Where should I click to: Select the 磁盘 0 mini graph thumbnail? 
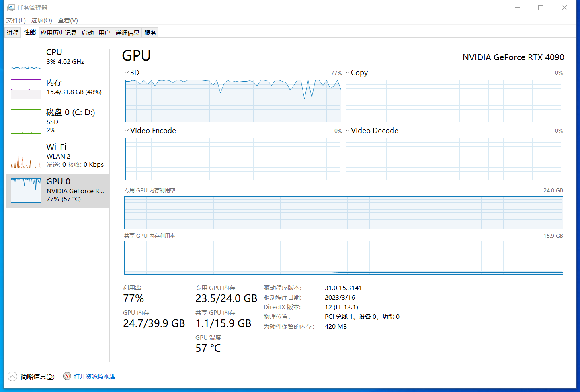click(26, 121)
